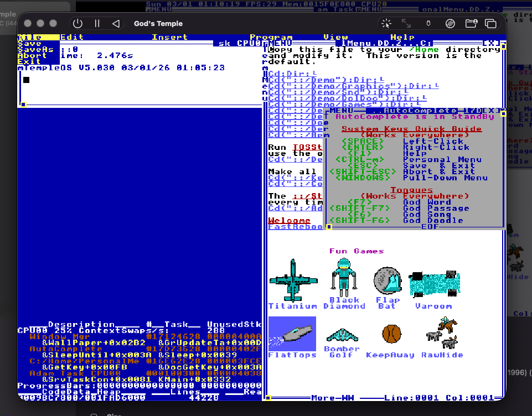The width and height of the screenshot is (532, 416).
Task: Click the power icon in the title bar
Action: [x=78, y=23]
